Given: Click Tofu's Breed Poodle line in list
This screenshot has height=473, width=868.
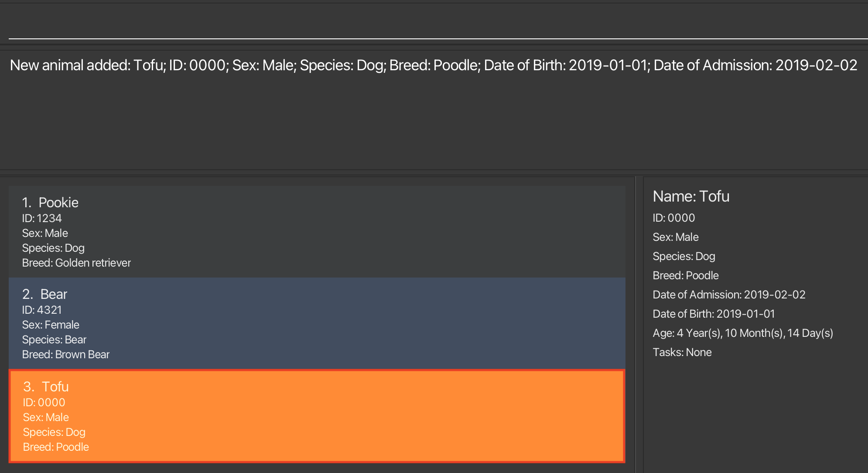Looking at the screenshot, I should point(56,447).
